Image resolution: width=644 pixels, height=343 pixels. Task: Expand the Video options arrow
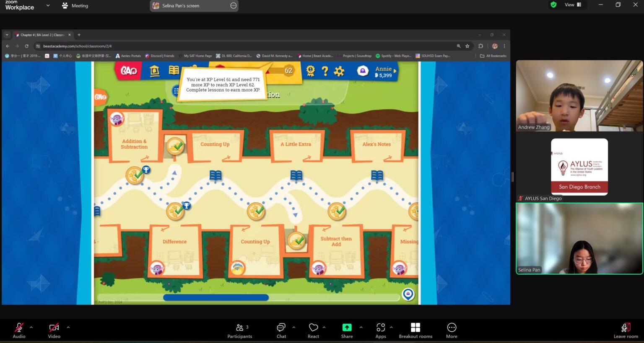pos(68,327)
